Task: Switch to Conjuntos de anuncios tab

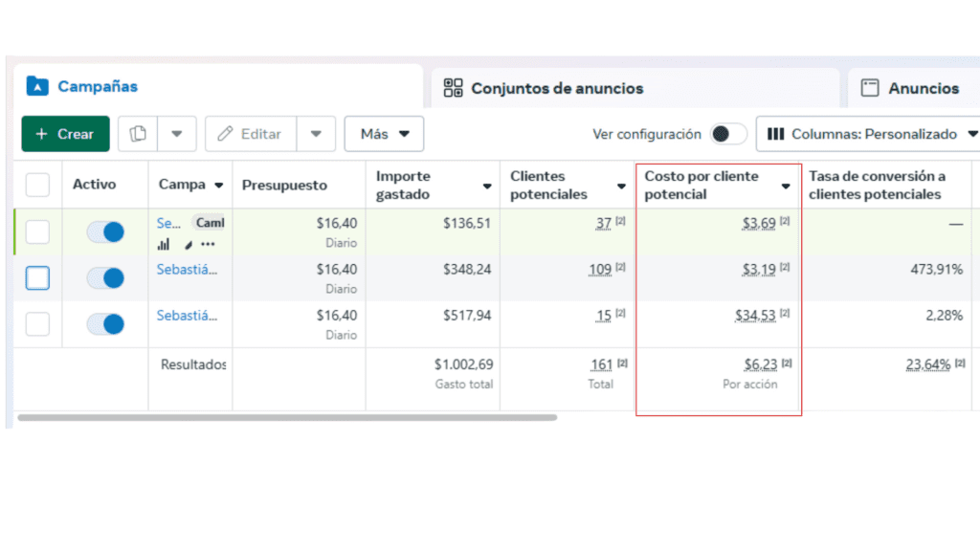Action: (556, 88)
